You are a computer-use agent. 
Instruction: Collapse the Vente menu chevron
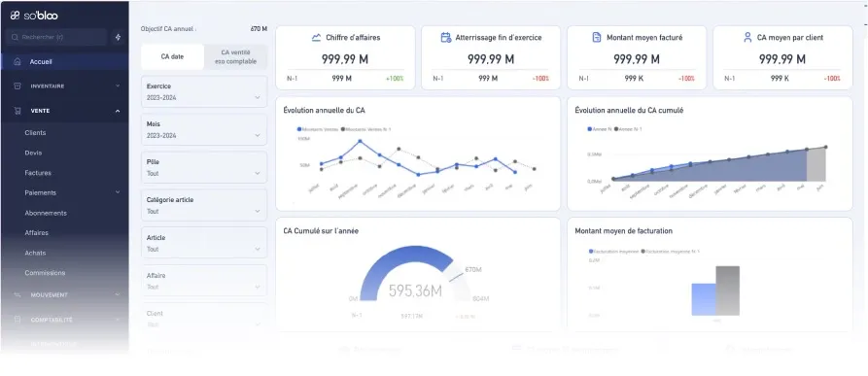118,111
